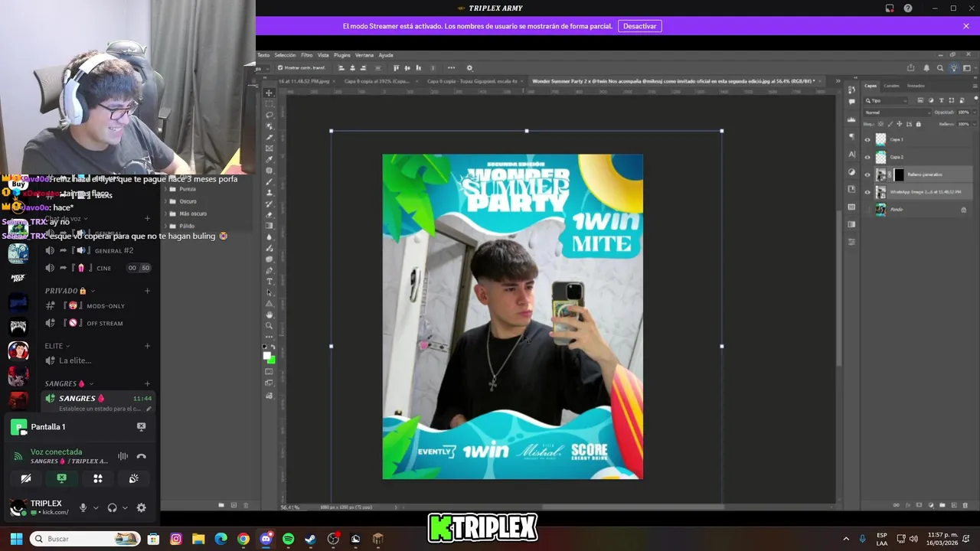Show the Fondo layer
980x551 pixels.
pyautogui.click(x=867, y=210)
